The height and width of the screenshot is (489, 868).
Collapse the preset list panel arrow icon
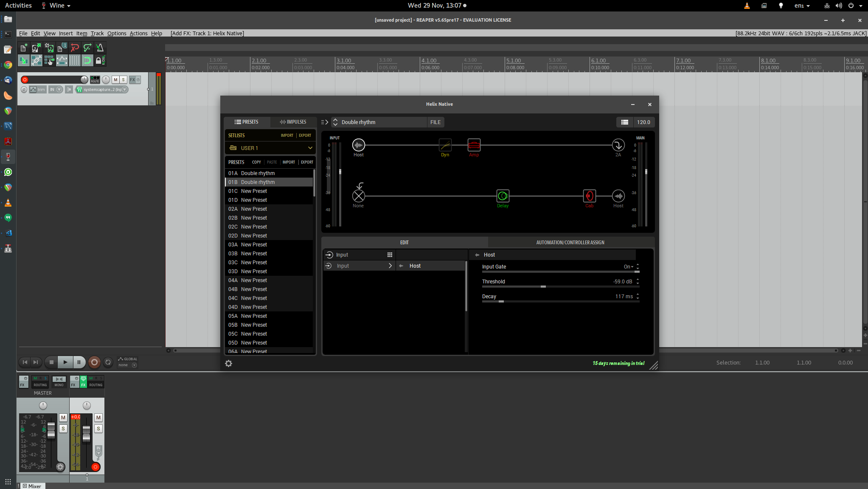pos(325,122)
